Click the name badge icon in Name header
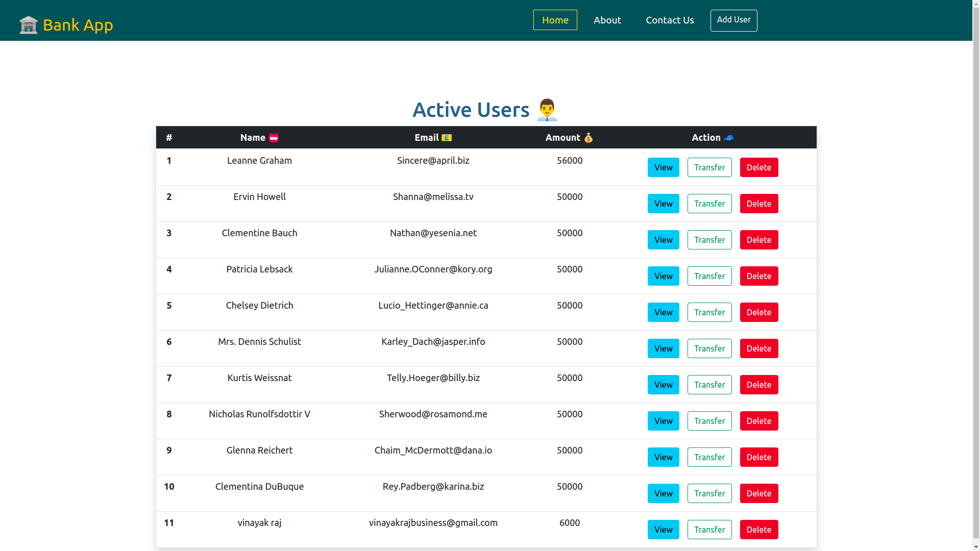 (275, 137)
